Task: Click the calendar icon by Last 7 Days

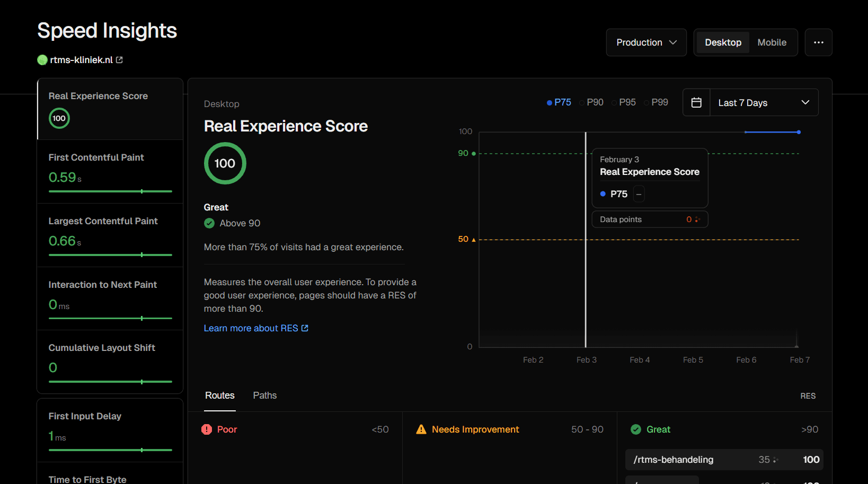Action: click(x=696, y=102)
